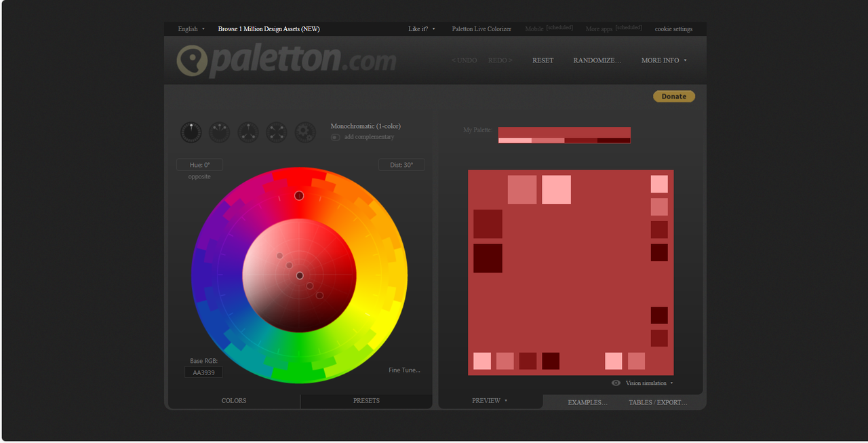This screenshot has height=443, width=868.
Task: Click the Paletton logo
Action: [x=286, y=60]
